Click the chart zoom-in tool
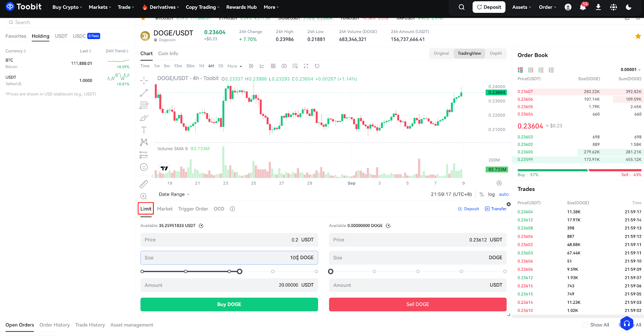Viewport: 644px width, 336px height. tap(143, 196)
